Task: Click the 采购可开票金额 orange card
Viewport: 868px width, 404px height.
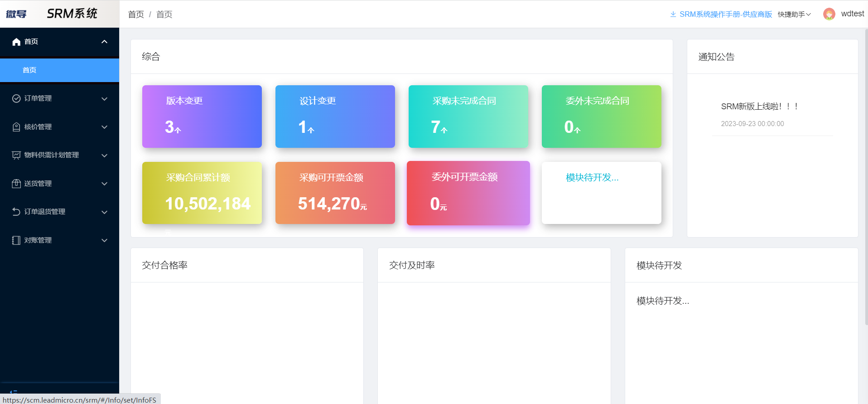Action: coord(335,193)
